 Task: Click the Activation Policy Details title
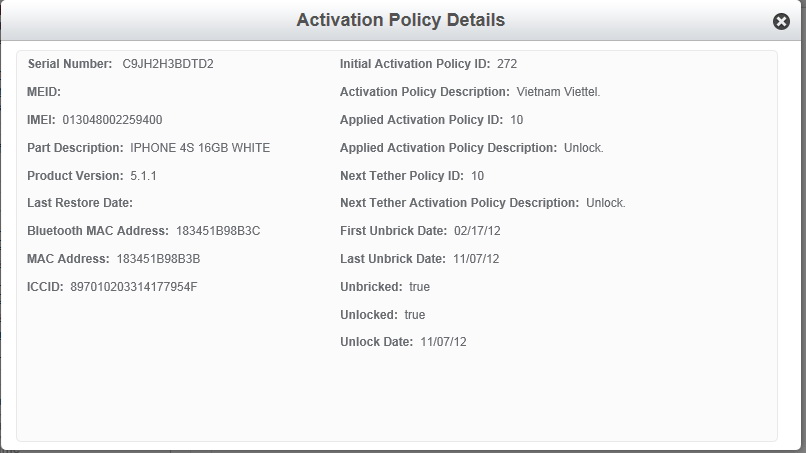pos(400,20)
